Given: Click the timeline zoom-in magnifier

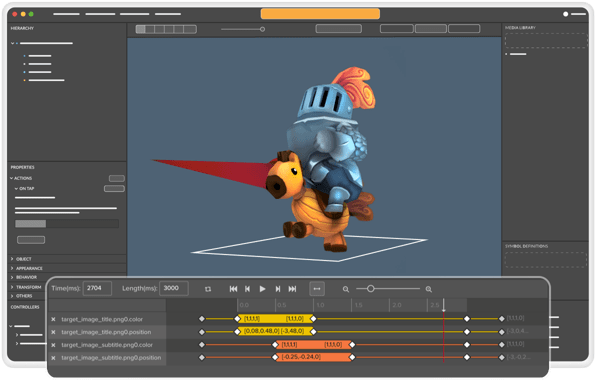Looking at the screenshot, I should click(x=429, y=289).
